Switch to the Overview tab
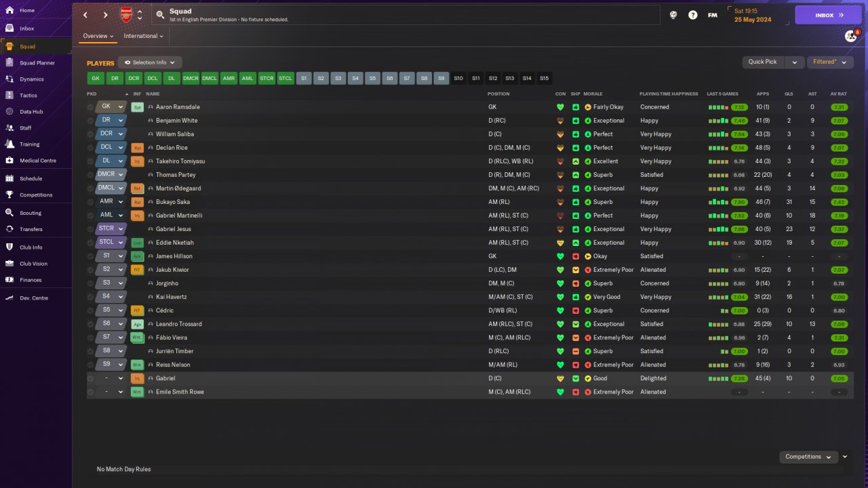This screenshot has width=868, height=488. tap(98, 36)
